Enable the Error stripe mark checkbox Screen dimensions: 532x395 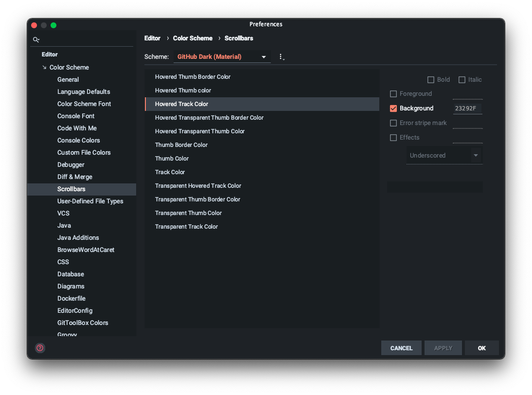(393, 123)
